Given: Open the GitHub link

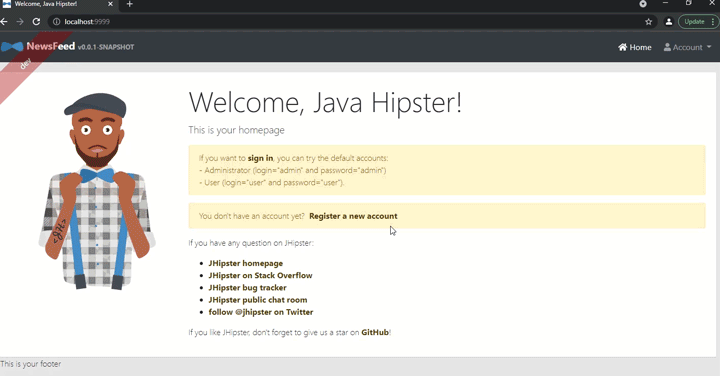Looking at the screenshot, I should (x=375, y=332).
